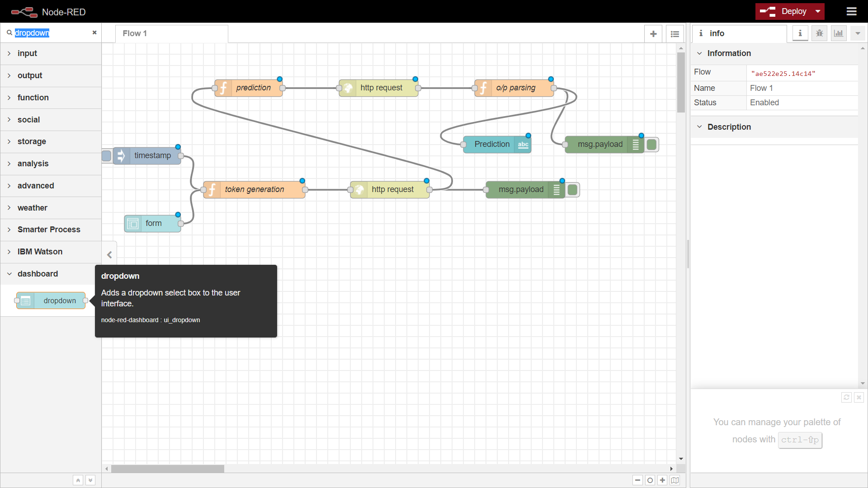This screenshot has height=488, width=868.
Task: Click the flow ID value ae522e25.14c14
Action: pos(783,74)
